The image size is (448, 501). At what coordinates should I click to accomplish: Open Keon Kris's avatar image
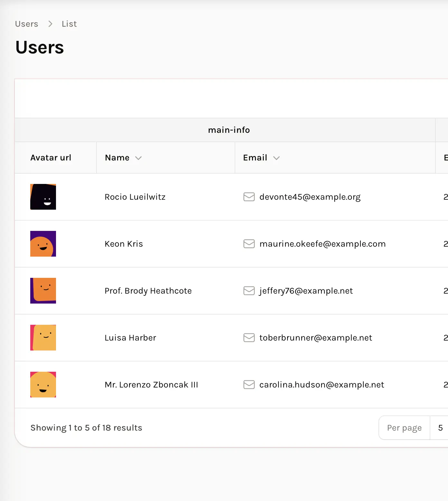(x=43, y=244)
